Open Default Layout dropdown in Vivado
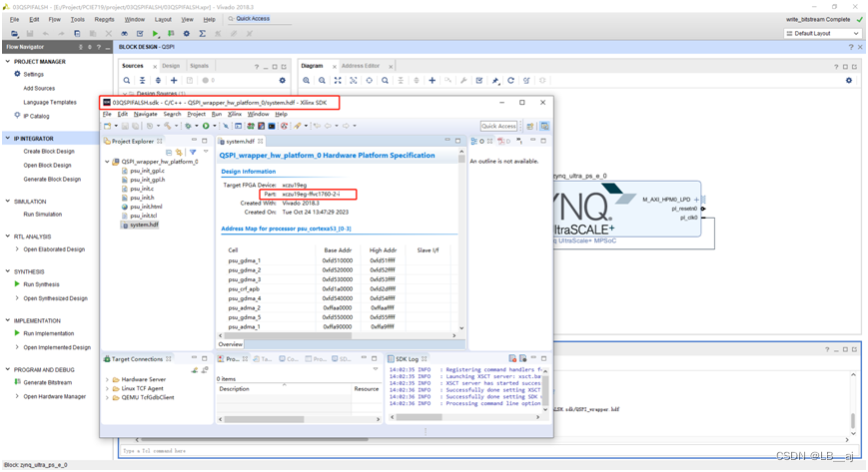This screenshot has width=868, height=472. (x=822, y=34)
